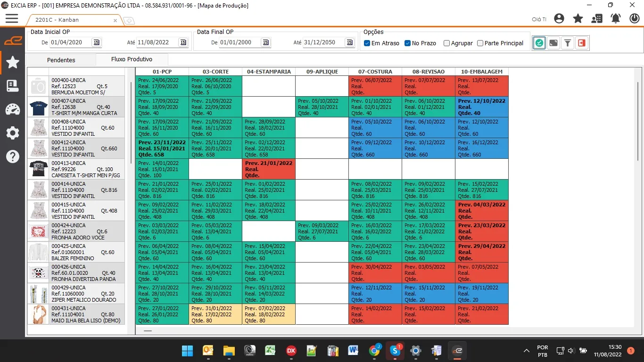Screen dimensions: 644x362
Task: Open the company selector building icon
Action: tap(597, 19)
